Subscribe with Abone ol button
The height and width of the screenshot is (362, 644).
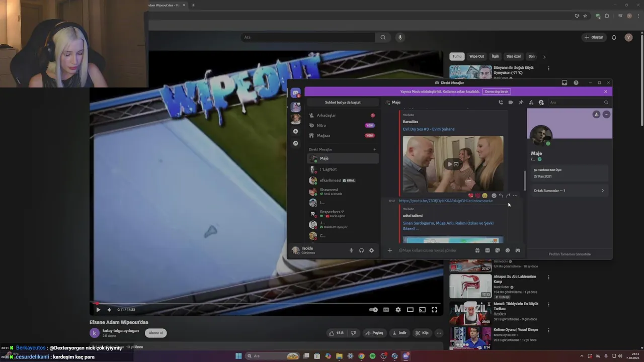click(156, 333)
